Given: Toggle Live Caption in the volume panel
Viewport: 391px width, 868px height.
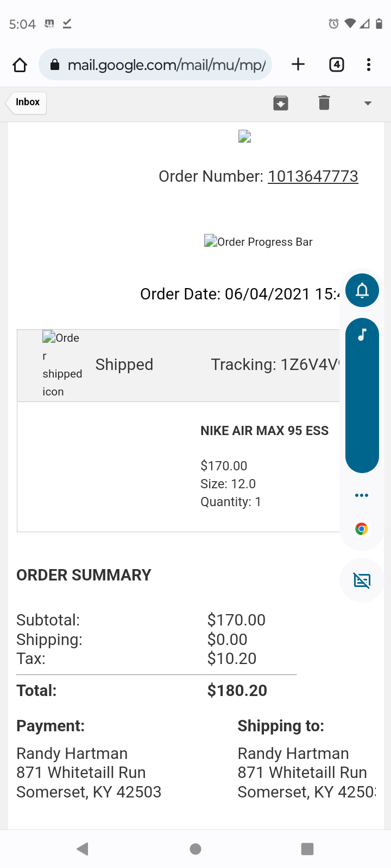Looking at the screenshot, I should [x=362, y=580].
